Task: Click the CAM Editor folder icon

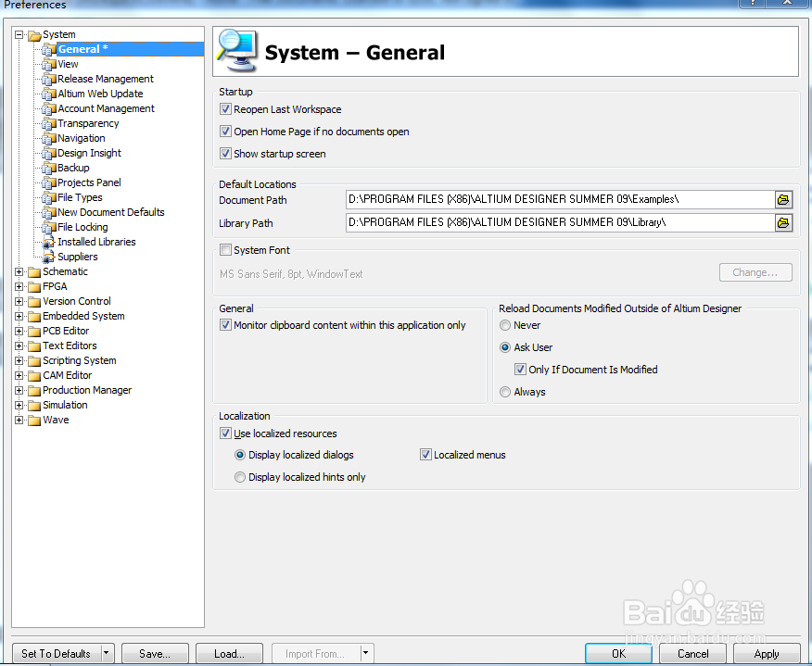Action: 34,376
